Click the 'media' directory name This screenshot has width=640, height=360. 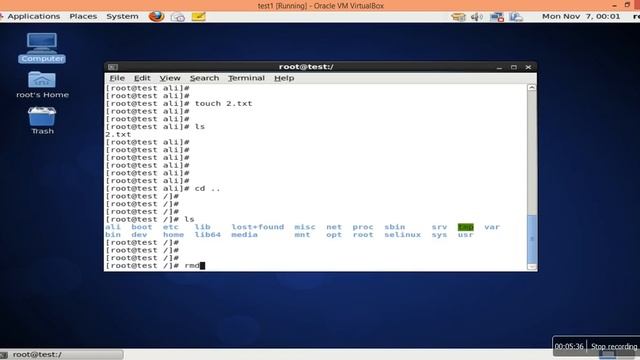[x=244, y=235]
